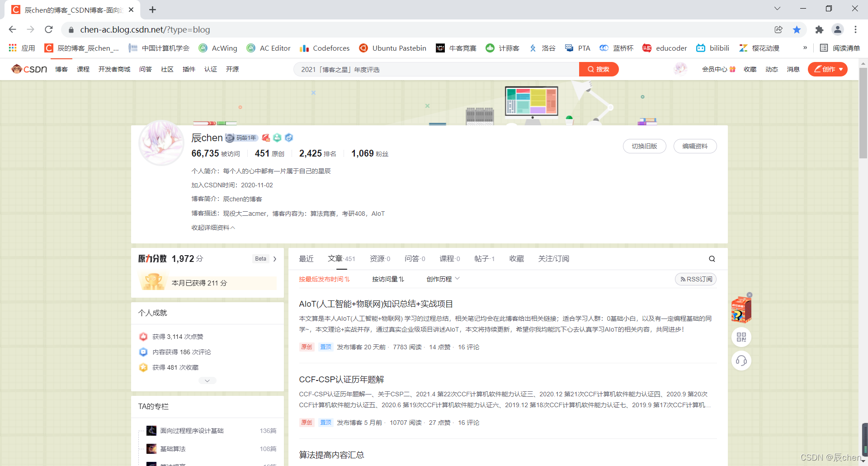Click the 码龄1年 badge
Screen dimensions: 868x466
pyautogui.click(x=242, y=138)
